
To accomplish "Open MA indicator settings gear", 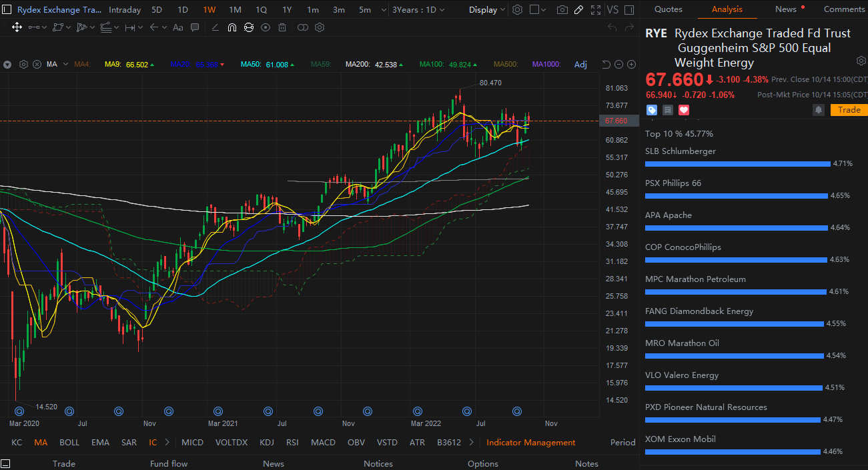I will click(23, 65).
